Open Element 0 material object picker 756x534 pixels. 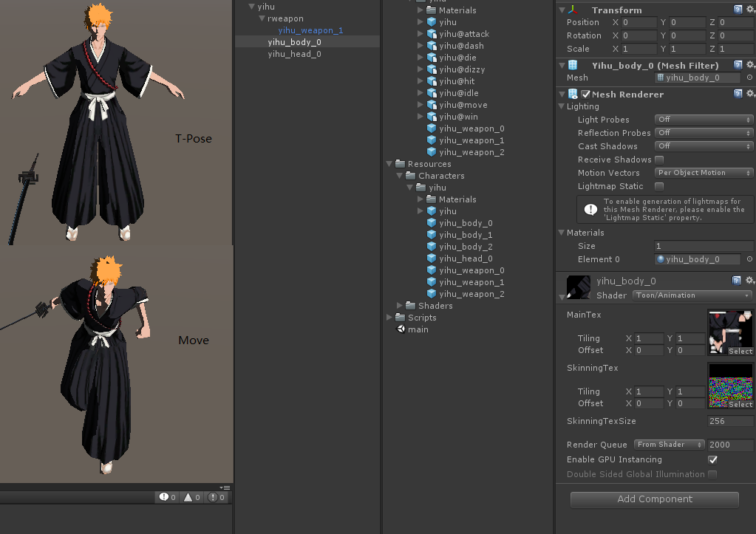750,259
